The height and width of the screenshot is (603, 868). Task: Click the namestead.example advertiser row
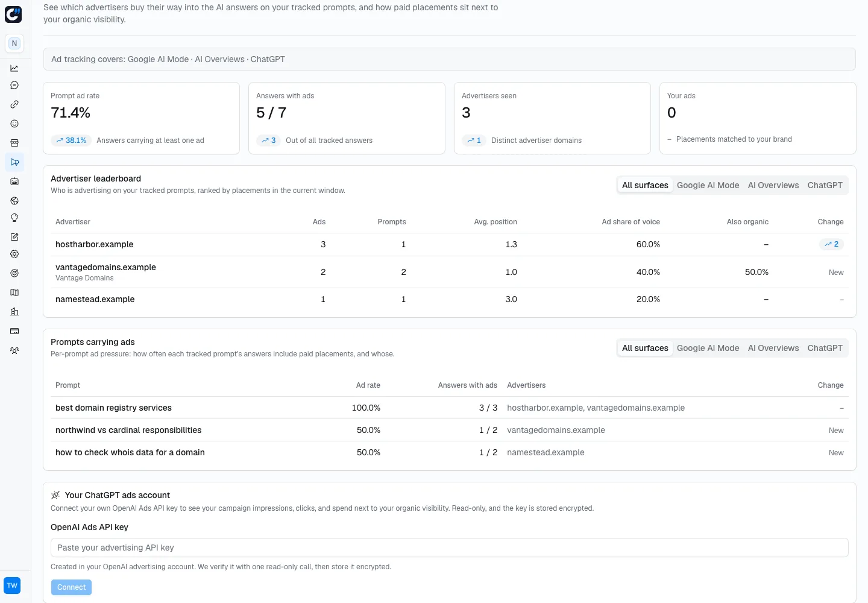(x=450, y=299)
